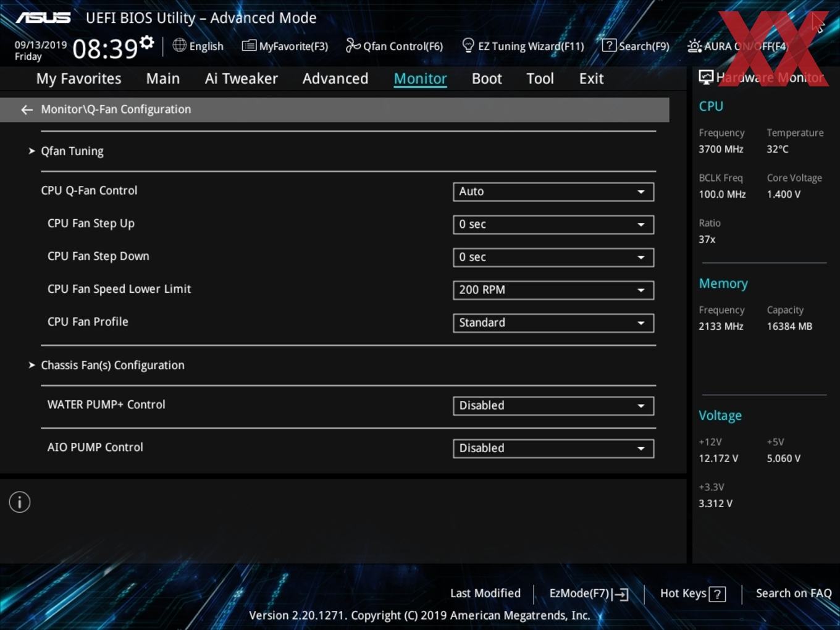840x630 pixels.
Task: Click Core Voltage value 1.400 V
Action: [x=784, y=194]
